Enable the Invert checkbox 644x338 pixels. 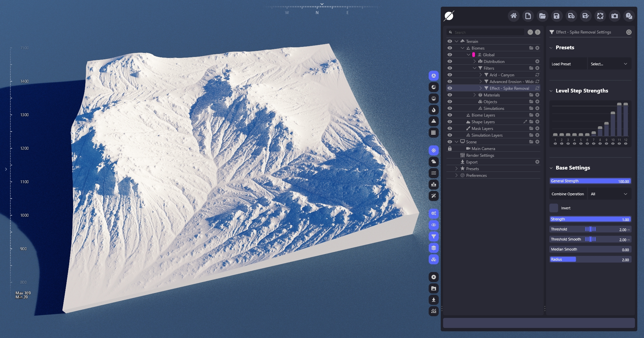(554, 208)
